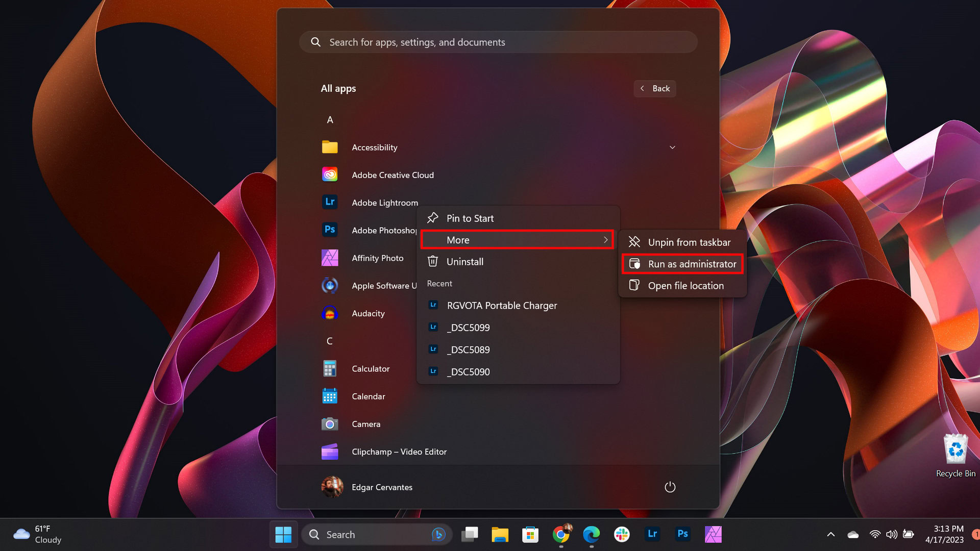Click the Adobe Lightroom icon in app list
This screenshot has width=980, height=551.
[330, 202]
